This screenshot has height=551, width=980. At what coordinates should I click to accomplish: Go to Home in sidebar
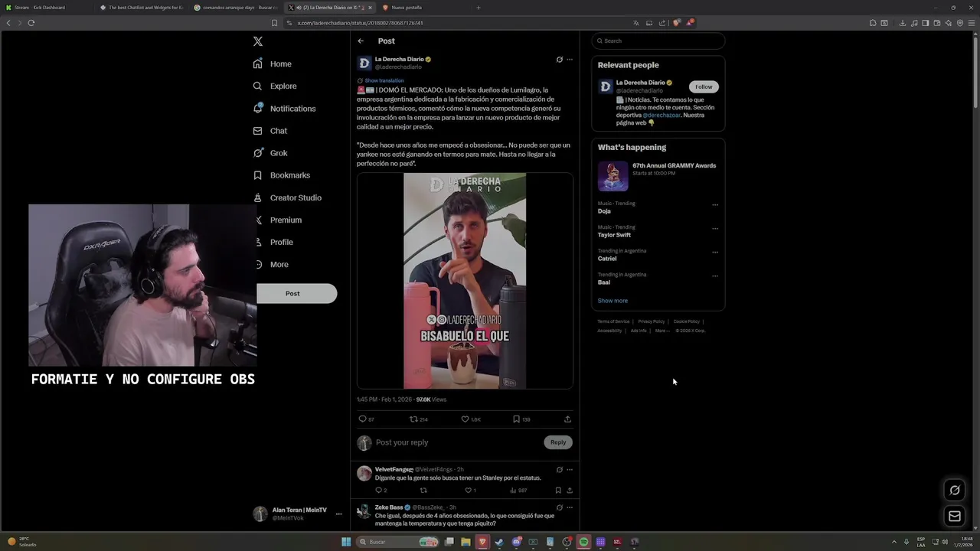[x=273, y=64]
